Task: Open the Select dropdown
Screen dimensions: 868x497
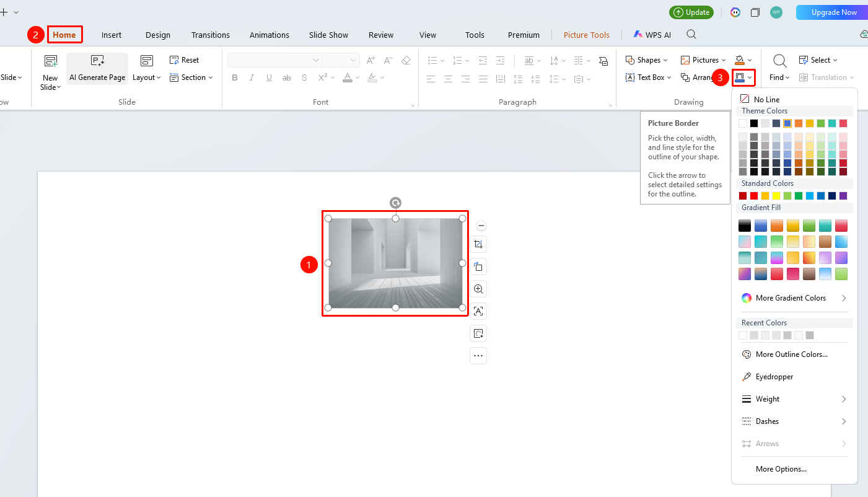Action: point(818,60)
